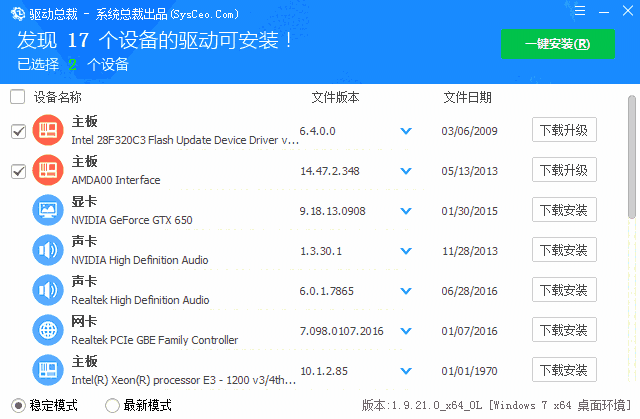Expand version dropdown for 1.3.30.1

pos(406,251)
